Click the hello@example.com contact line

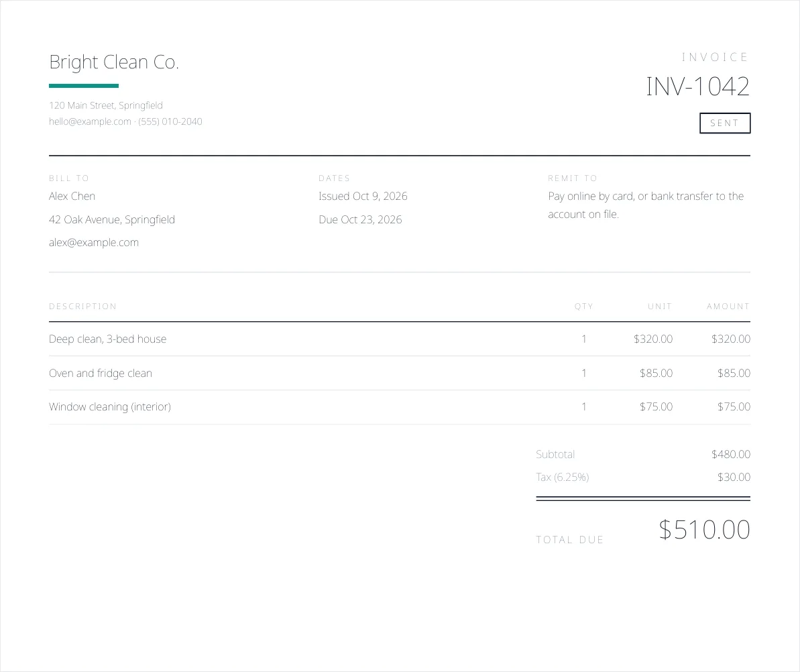click(125, 121)
